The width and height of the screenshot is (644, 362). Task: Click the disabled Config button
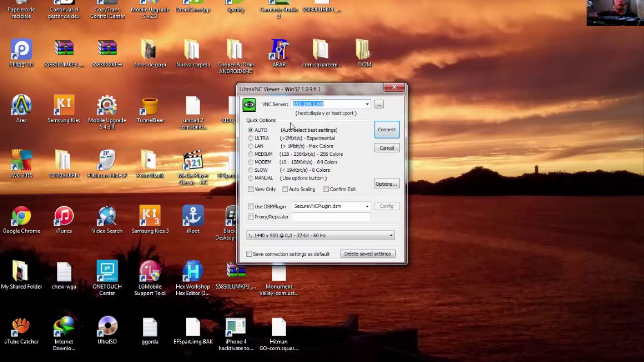click(387, 206)
